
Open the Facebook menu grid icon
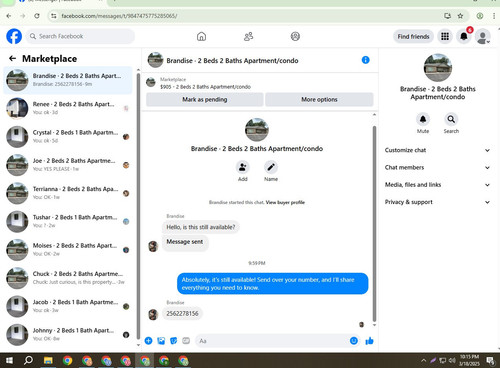tap(445, 36)
